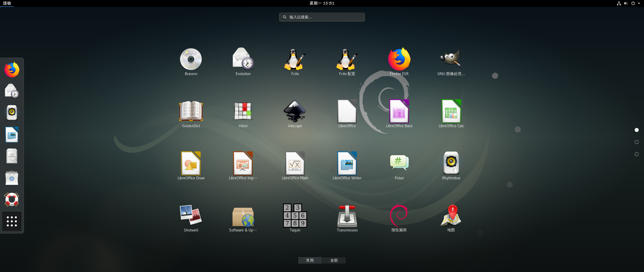Switch to the 常用 frequent tab

coord(310,260)
